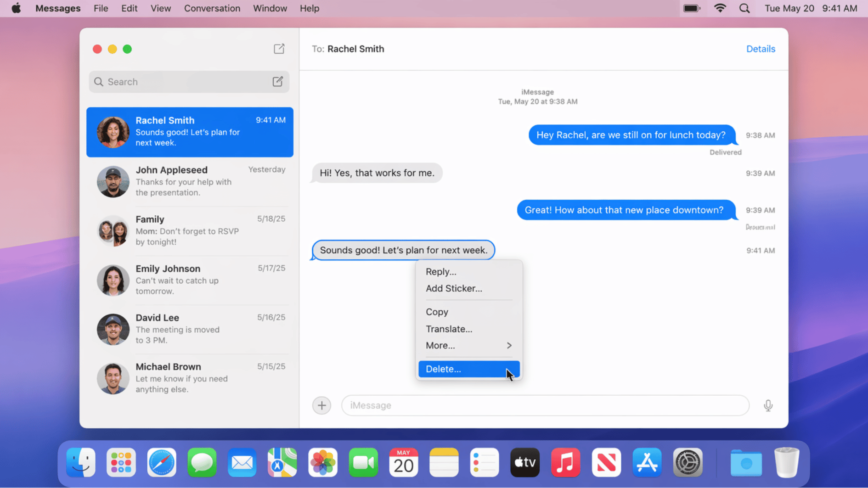Screen dimensions: 868x488
Task: Open Mail from the Dock
Action: [x=242, y=462]
